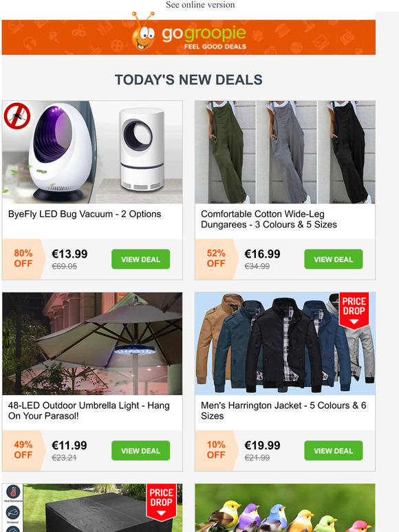This screenshot has height=532, width=399.
Task: Open the Harrington jackets product image
Action: (285, 344)
